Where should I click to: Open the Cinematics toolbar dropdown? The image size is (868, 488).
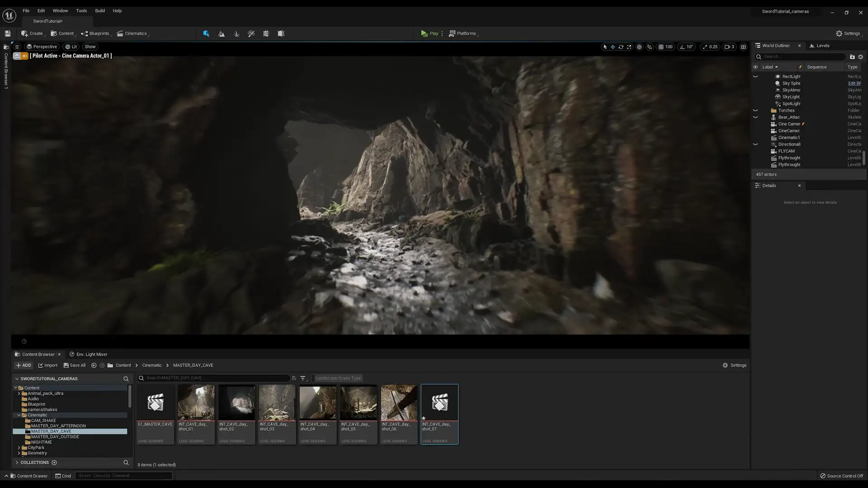pos(132,33)
